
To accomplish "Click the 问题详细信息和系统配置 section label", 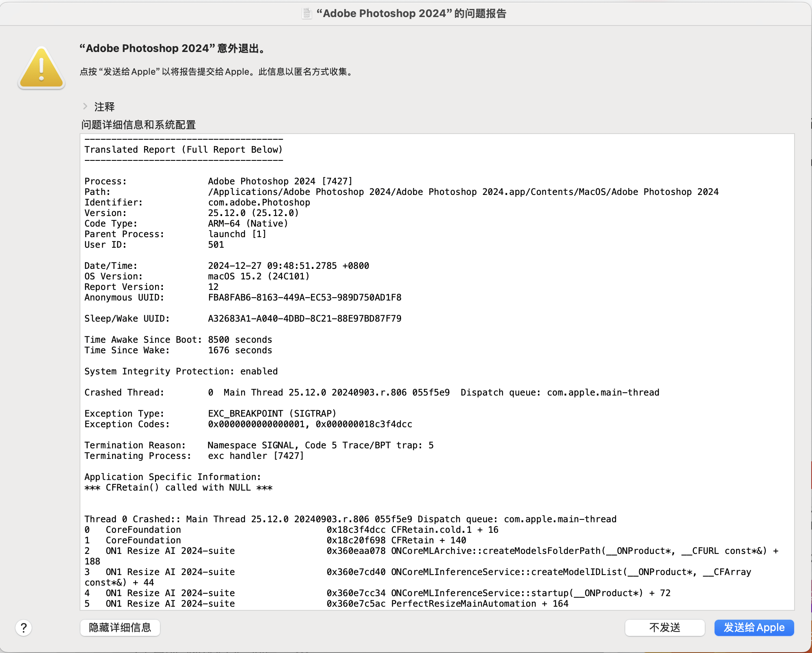I will click(x=138, y=125).
